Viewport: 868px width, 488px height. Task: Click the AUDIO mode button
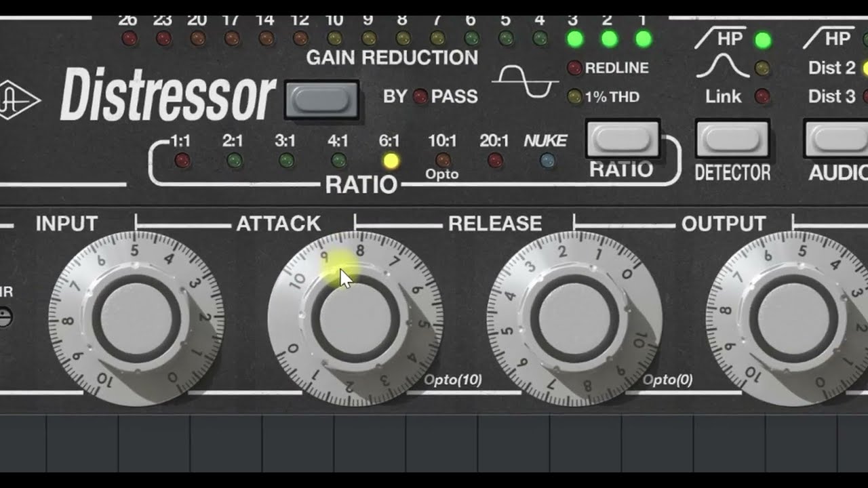[x=835, y=140]
